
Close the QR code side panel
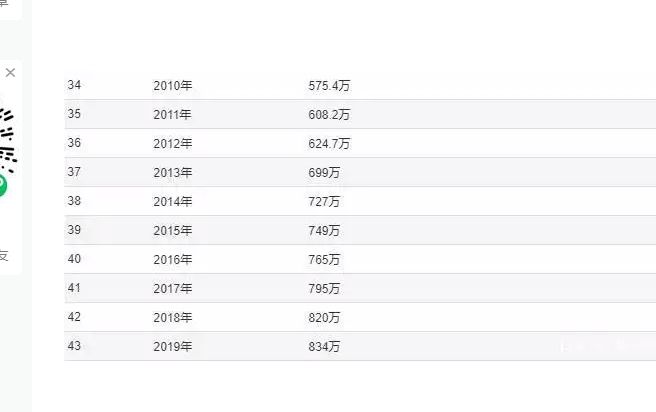point(10,73)
